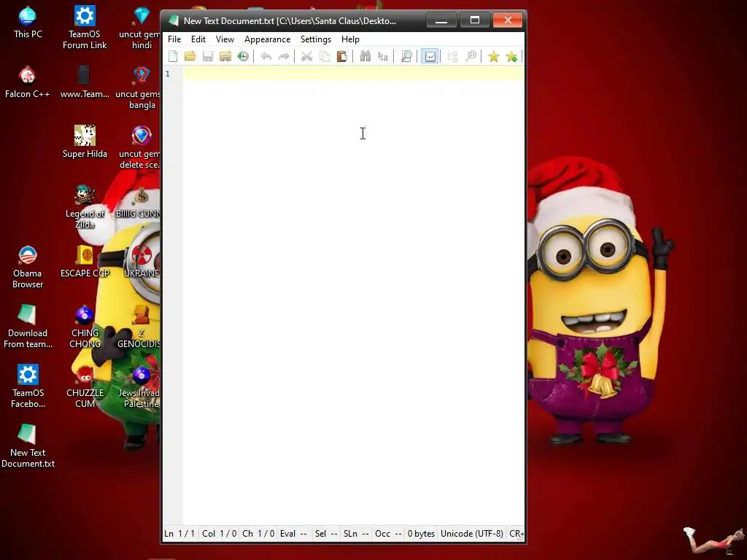Select This PC desktop icon
747x560 pixels.
28,23
